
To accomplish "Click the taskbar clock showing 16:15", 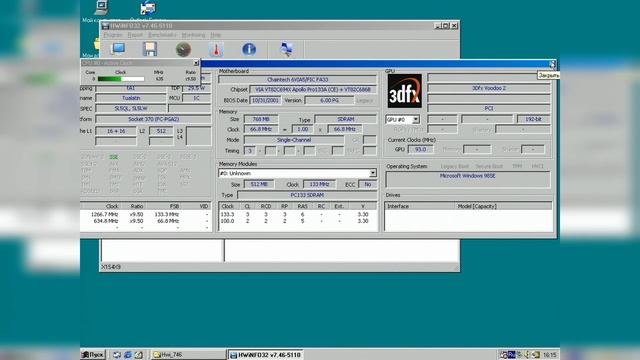I will 549,355.
